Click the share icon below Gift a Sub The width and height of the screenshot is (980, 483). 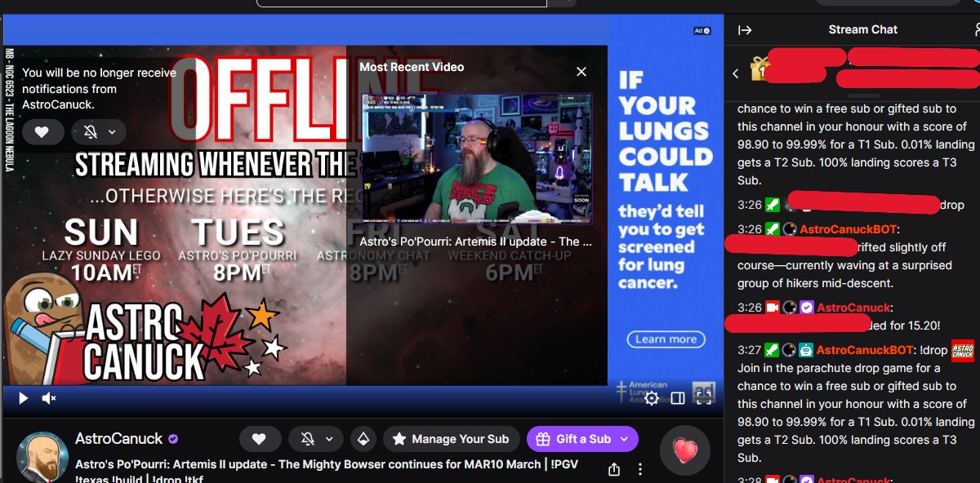(x=613, y=469)
